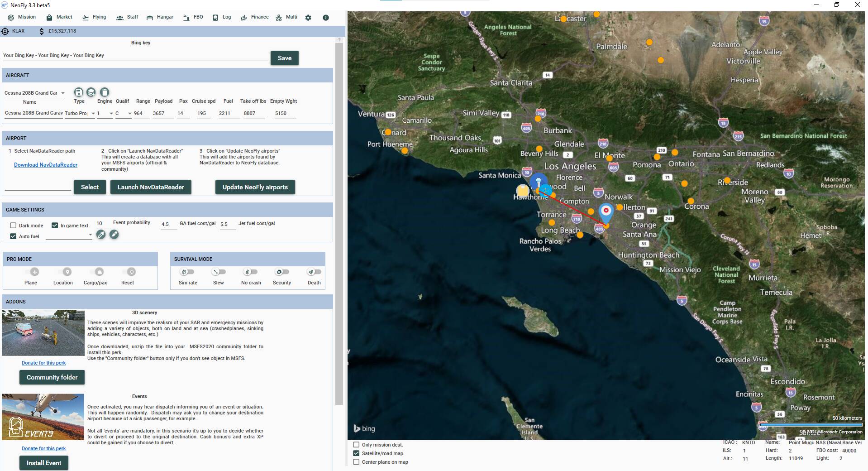Screen dimensions: 868x471
Task: Toggle the Pro Mode Location switch
Action: click(x=65, y=272)
